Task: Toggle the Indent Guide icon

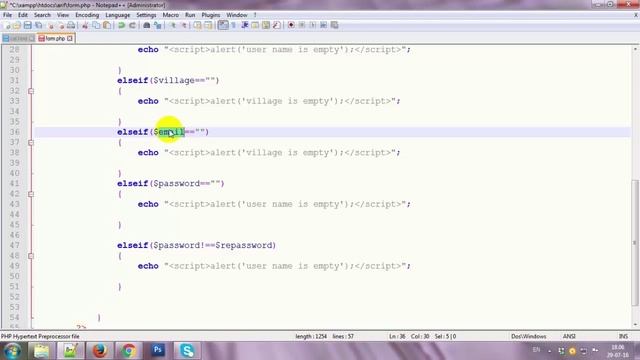Action: [x=245, y=25]
